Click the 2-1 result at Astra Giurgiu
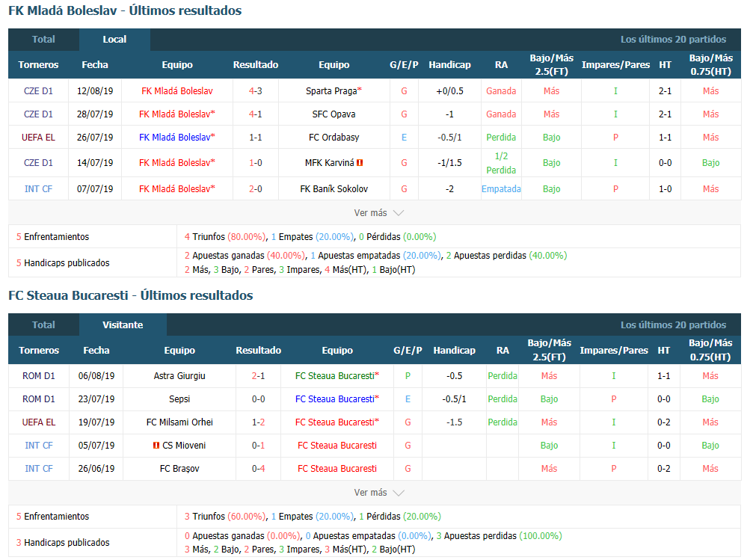The width and height of the screenshot is (756, 560). click(259, 376)
